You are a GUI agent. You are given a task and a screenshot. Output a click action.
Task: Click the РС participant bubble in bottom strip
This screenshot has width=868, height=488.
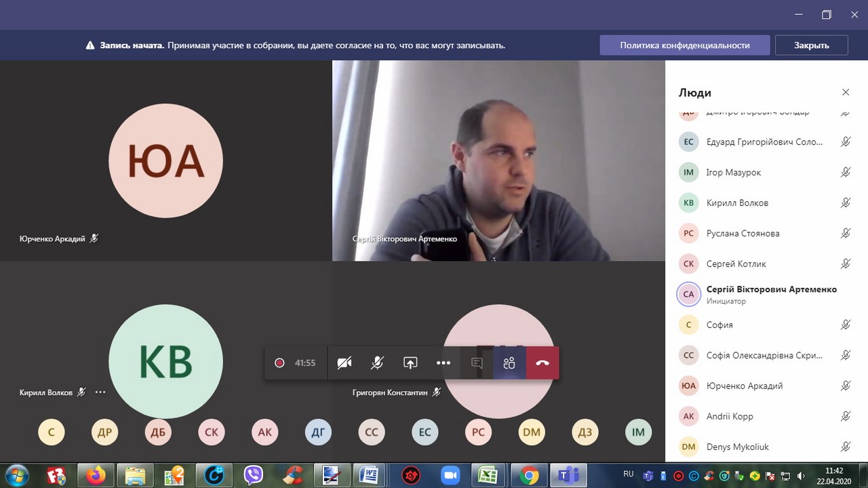click(x=478, y=432)
